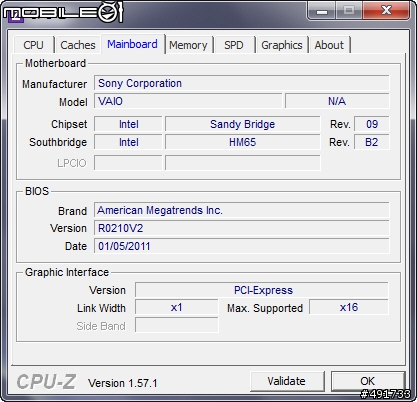Click the Link Width label
The height and width of the screenshot is (402, 417).
(101, 308)
